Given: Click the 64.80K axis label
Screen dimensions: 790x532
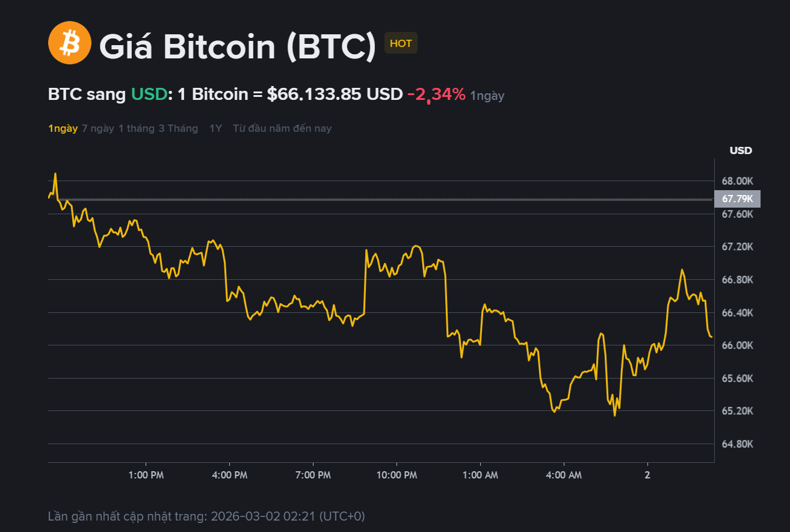Looking at the screenshot, I should pos(736,444).
